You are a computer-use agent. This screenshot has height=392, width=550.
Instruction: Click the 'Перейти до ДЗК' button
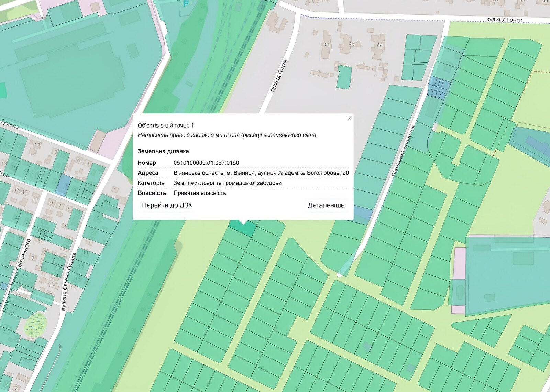tap(167, 205)
